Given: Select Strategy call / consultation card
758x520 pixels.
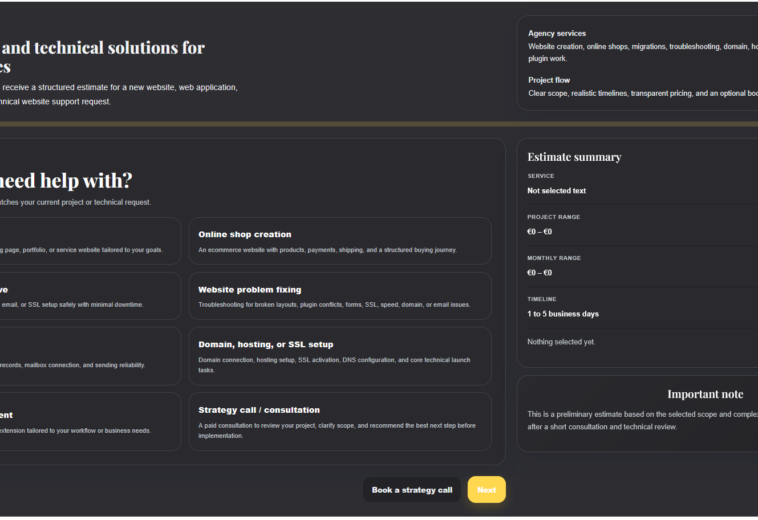Looking at the screenshot, I should point(340,421).
